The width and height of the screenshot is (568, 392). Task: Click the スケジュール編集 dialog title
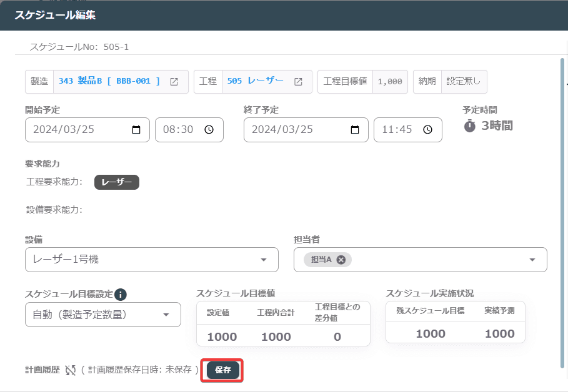(55, 15)
